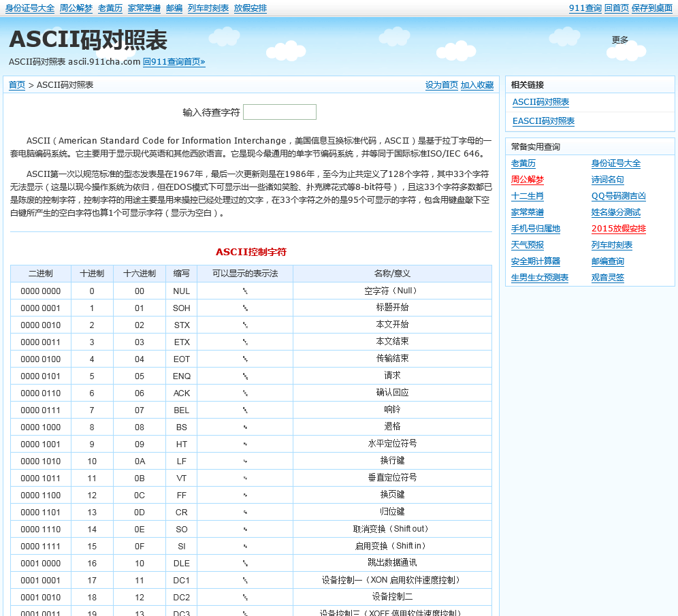
Task: Click the NUL row in ASCII table
Action: (x=251, y=291)
